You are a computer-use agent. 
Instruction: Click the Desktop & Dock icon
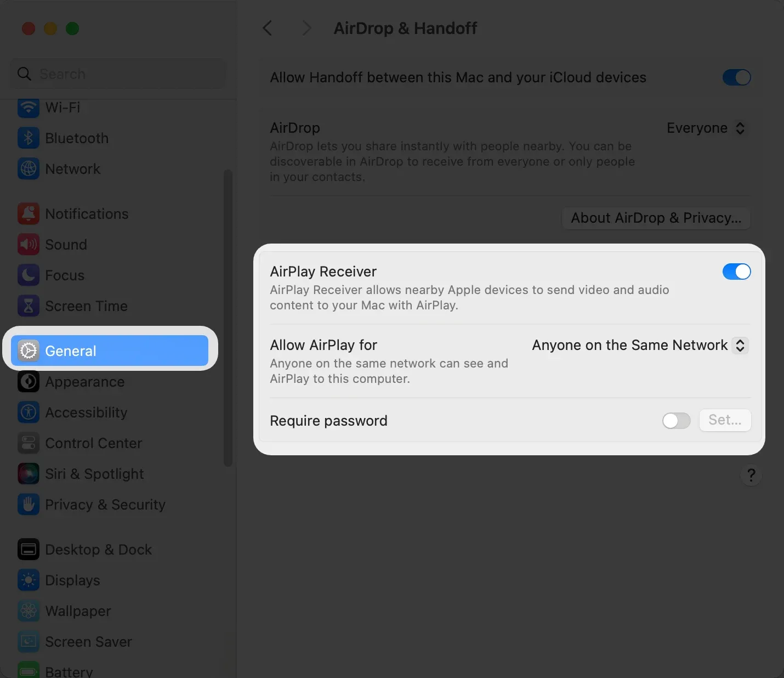click(x=29, y=550)
